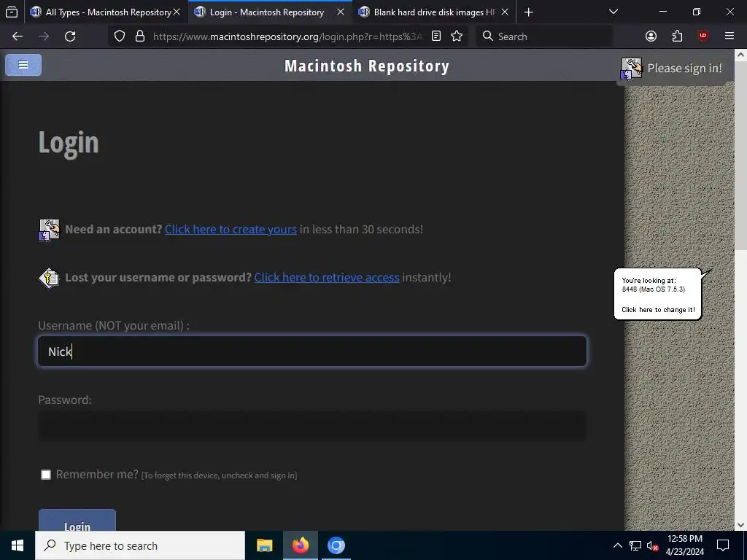Open a new tab with the plus button
Screen dimensions: 747x560
point(528,12)
